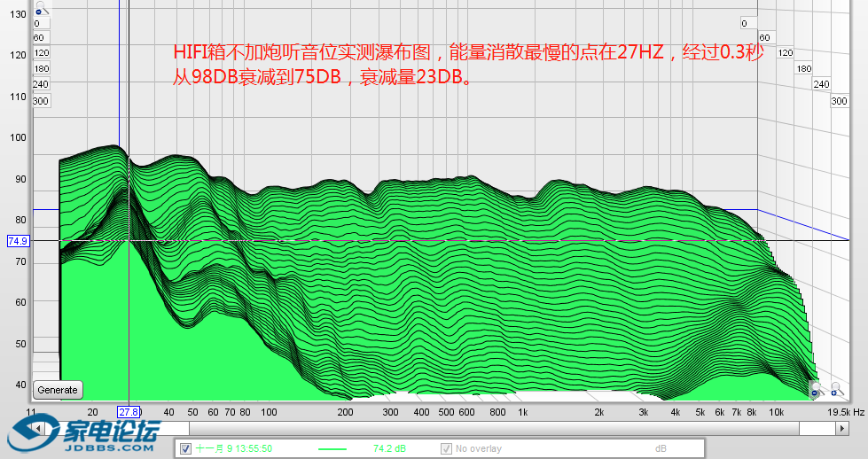Screen dimensions: 868x459
Task: Click the green trace line sample in legend
Action: [x=332, y=449]
